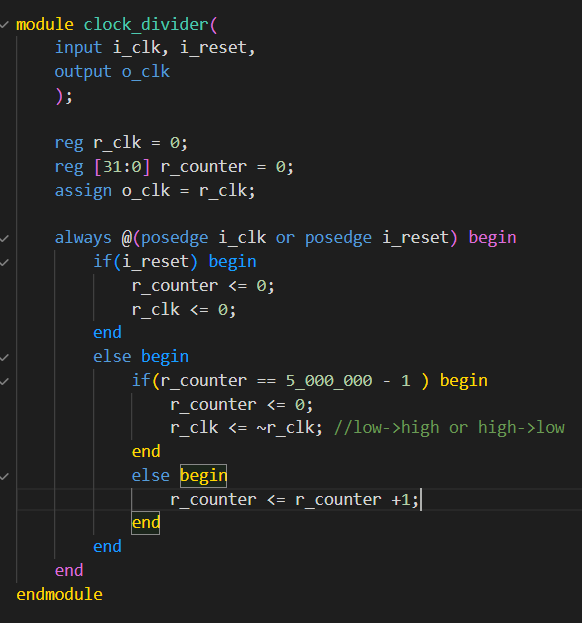Click 'output' keyword
The width and height of the screenshot is (582, 623).
point(83,72)
